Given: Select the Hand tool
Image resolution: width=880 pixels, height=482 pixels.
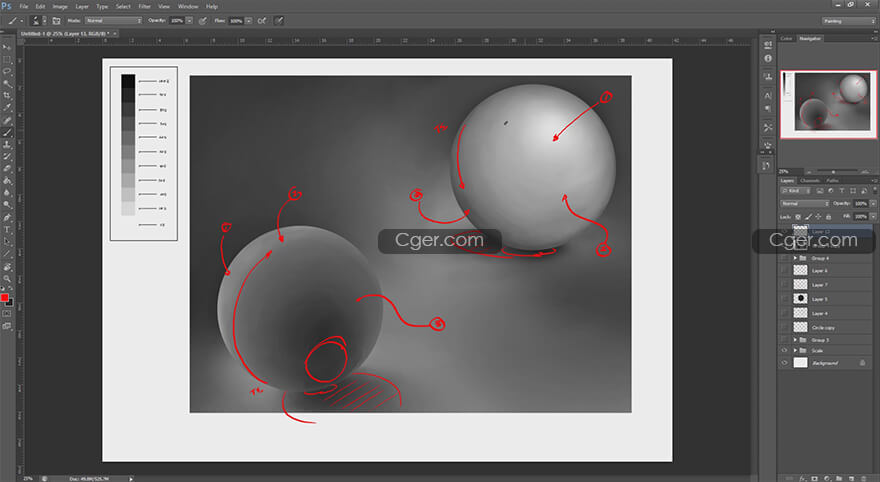Looking at the screenshot, I should (x=7, y=267).
